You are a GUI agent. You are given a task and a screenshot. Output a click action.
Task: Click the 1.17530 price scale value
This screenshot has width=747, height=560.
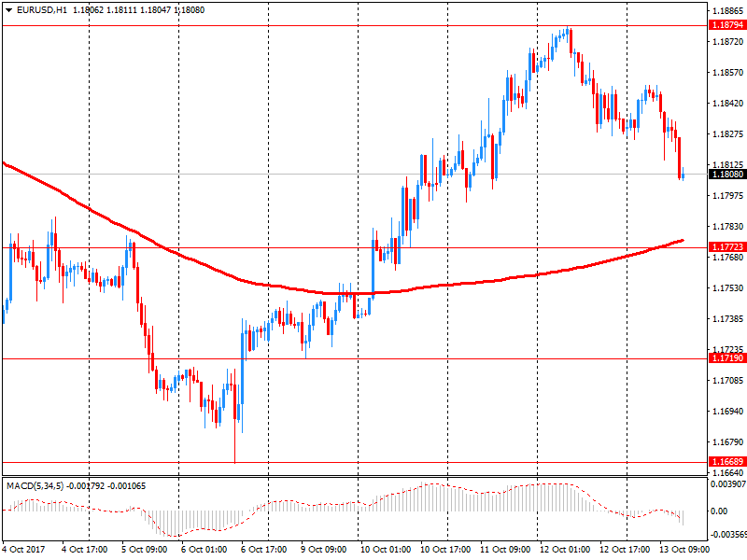tap(728, 288)
